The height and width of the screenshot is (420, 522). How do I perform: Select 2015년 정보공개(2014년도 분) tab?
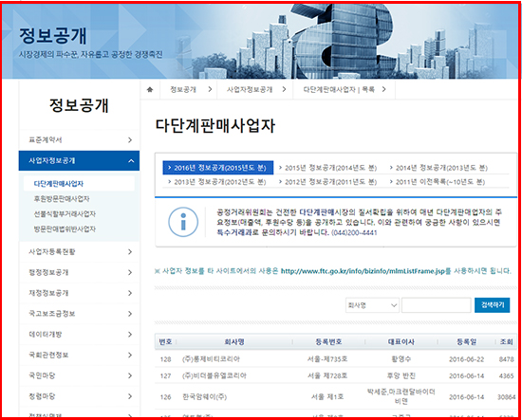click(328, 168)
